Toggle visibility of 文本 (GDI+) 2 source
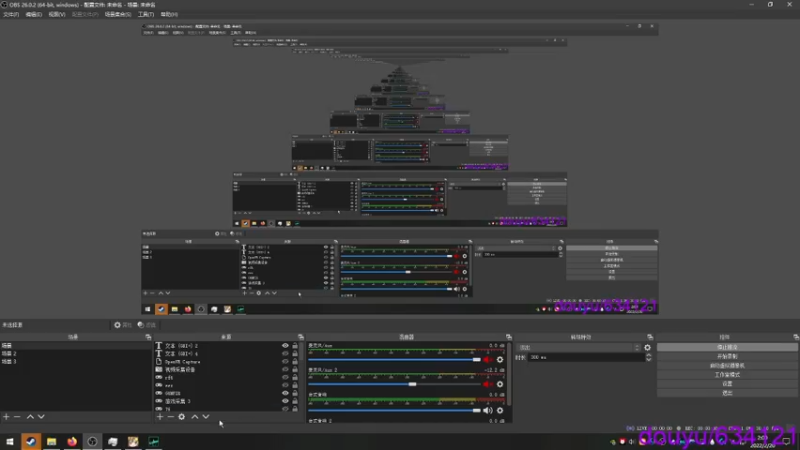Screen dimensions: 800x450 285,345
